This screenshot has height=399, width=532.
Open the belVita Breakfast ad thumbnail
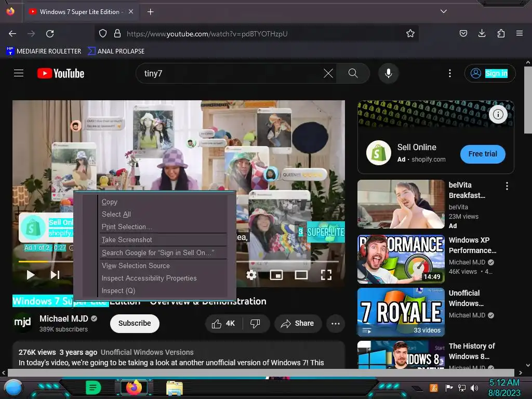click(401, 204)
